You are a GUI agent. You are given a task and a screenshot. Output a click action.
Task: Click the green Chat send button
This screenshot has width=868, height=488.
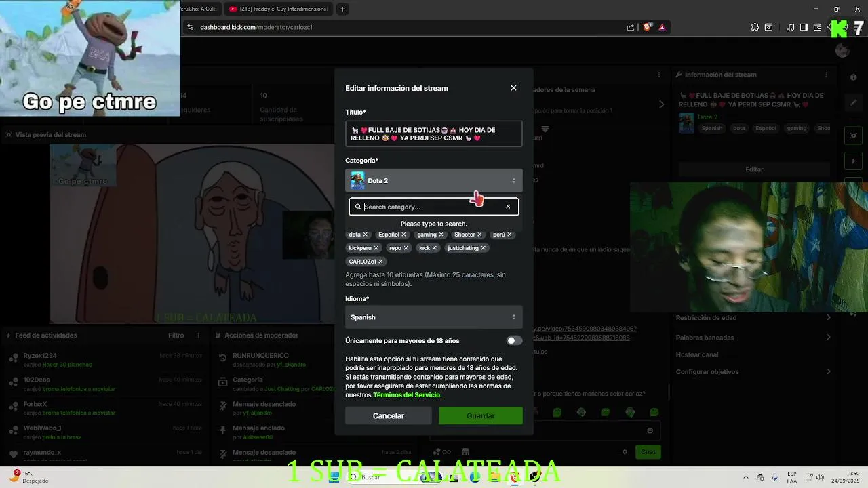[648, 451]
